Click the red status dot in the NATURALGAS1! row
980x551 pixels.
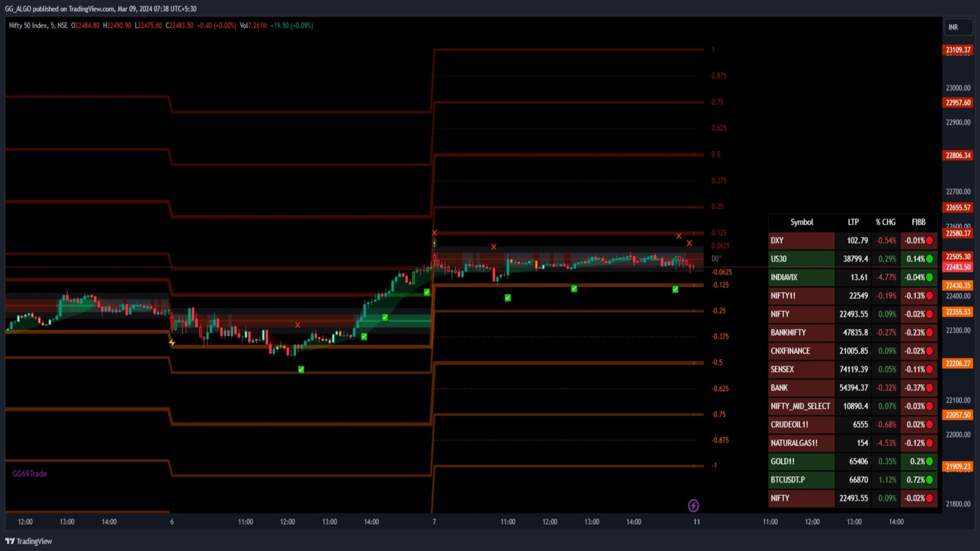(x=929, y=443)
